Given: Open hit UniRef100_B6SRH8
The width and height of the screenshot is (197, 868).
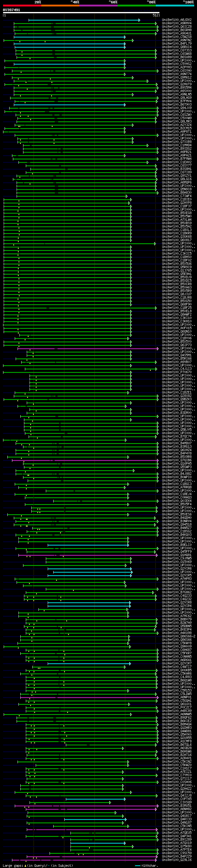Looking at the screenshot, I should pyautogui.click(x=177, y=30).
